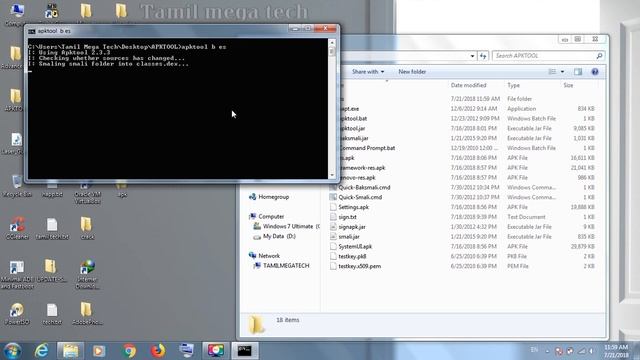Image resolution: width=640 pixels, height=360 pixels.
Task: Open the view options dropdown arrow
Action: (x=562, y=72)
